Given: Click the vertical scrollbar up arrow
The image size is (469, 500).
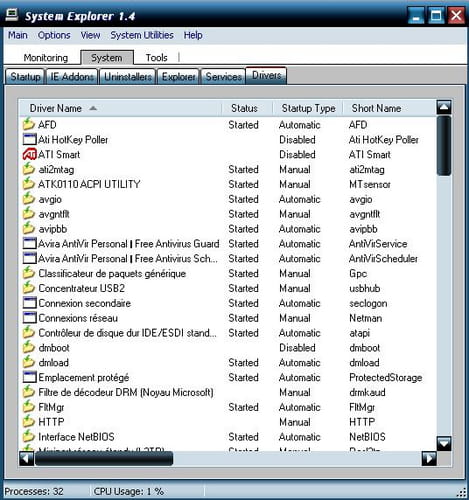Looking at the screenshot, I should pos(444,107).
